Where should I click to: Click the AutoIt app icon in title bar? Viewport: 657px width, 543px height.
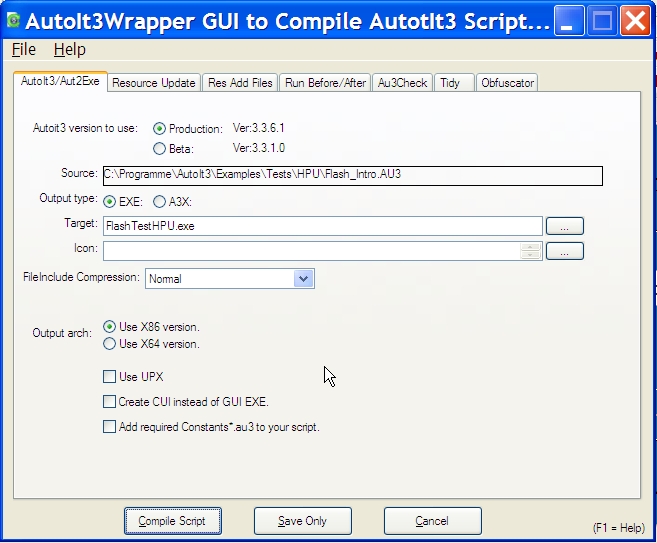14,19
